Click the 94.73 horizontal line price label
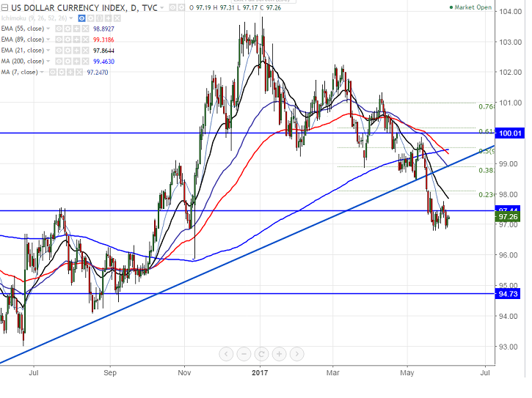This screenshot has width=532, height=398. (x=508, y=294)
